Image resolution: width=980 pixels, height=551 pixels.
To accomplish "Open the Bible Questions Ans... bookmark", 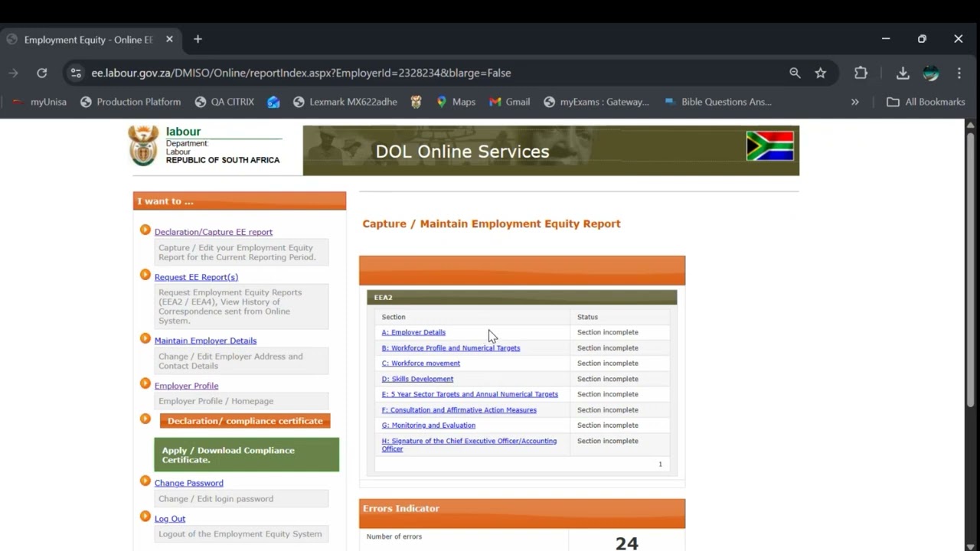I will [x=717, y=102].
